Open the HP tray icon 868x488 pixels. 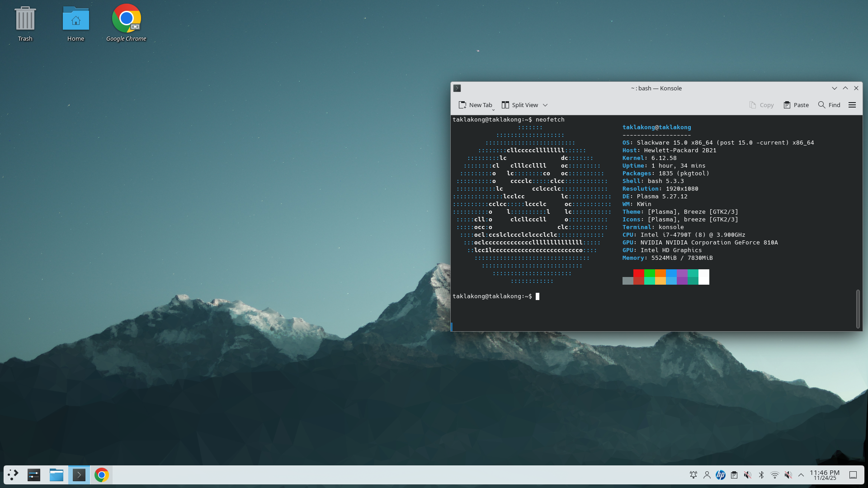[721, 475]
